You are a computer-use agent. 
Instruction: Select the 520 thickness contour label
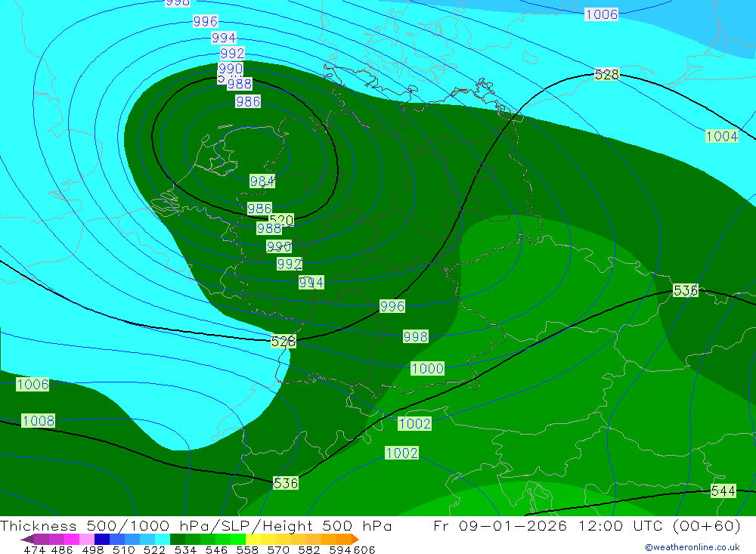click(281, 221)
